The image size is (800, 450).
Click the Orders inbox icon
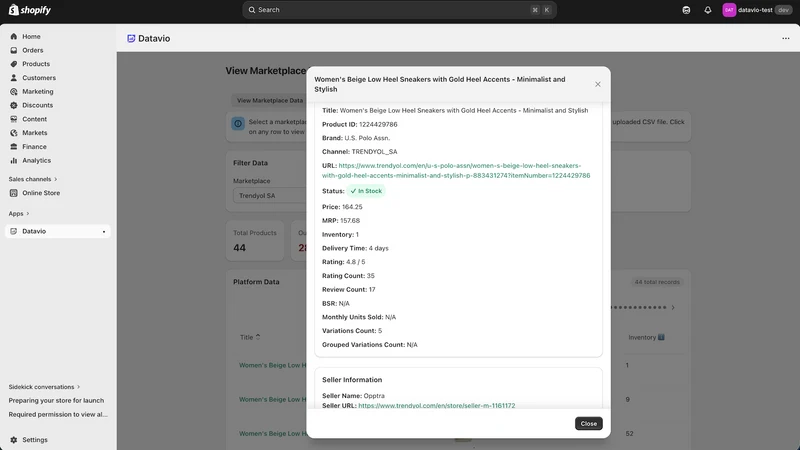(14, 50)
